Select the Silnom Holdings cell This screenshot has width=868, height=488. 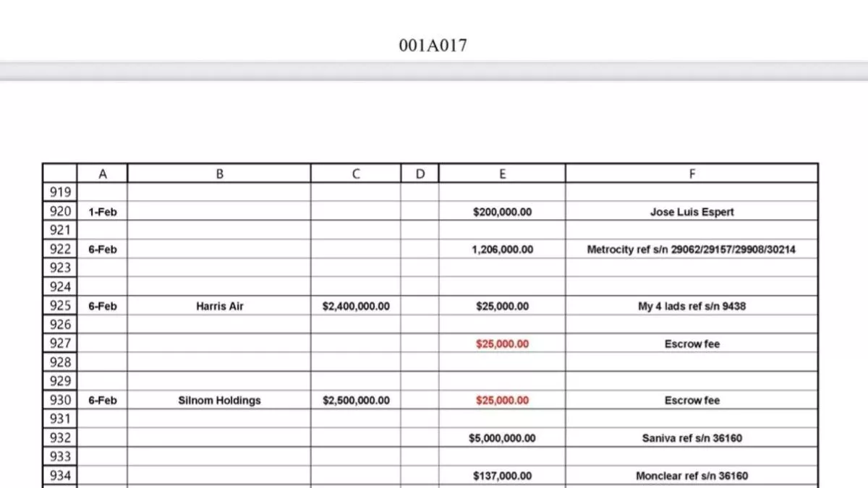(219, 400)
